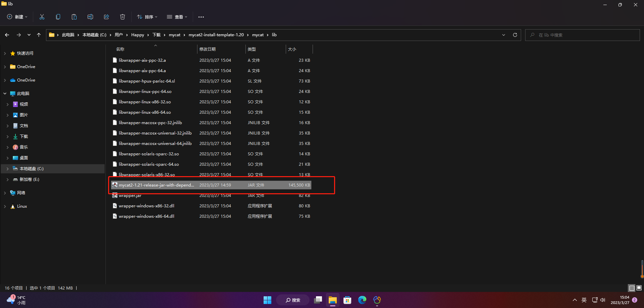Viewport: 644px width, 308px height.
Task: Go forward with the right arrow
Action: 19,35
